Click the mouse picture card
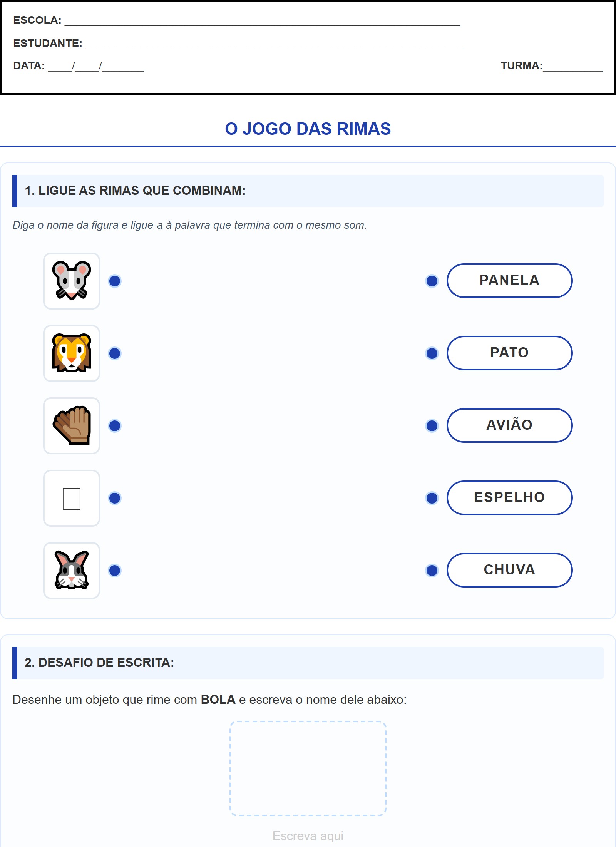The height and width of the screenshot is (847, 616). point(72,281)
